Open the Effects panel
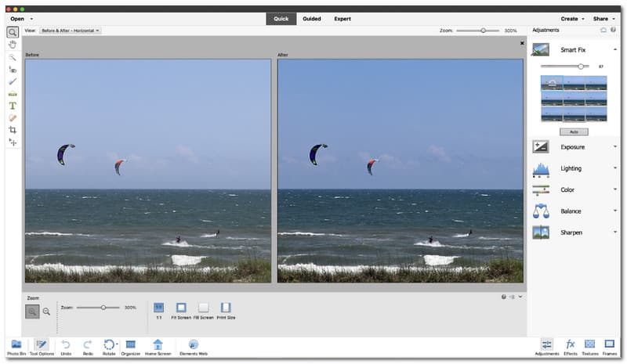Screen dimensions: 627x364 pyautogui.click(x=571, y=347)
